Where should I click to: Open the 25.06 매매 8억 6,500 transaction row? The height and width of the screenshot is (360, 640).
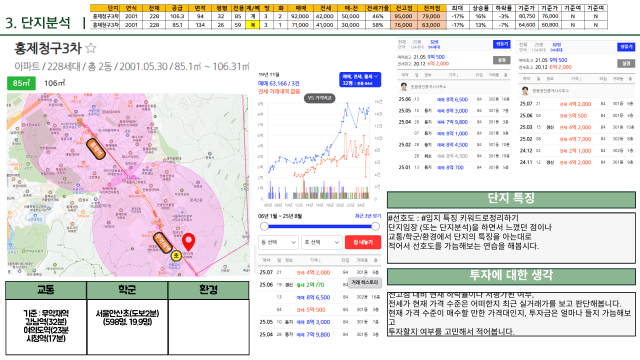pos(453,99)
